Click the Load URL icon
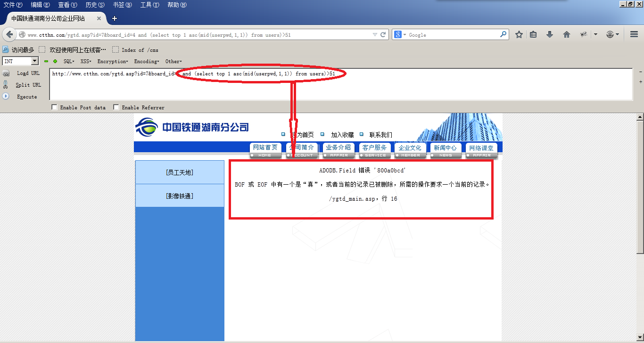644x343 pixels. (x=6, y=73)
